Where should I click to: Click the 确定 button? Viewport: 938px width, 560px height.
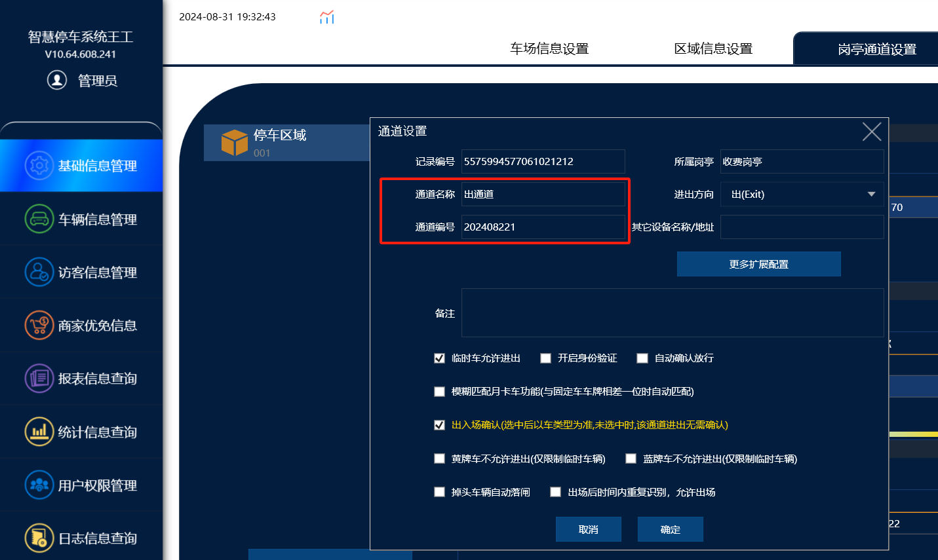[671, 529]
